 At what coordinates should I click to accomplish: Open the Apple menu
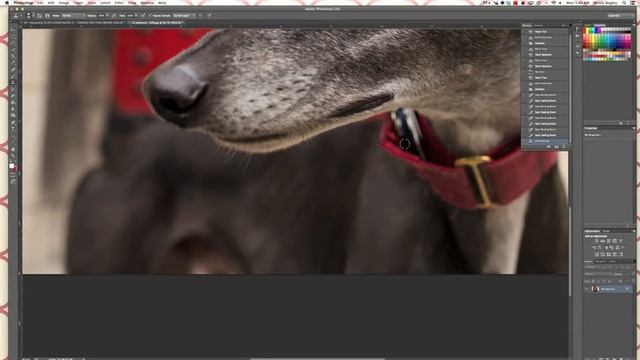pyautogui.click(x=6, y=2)
